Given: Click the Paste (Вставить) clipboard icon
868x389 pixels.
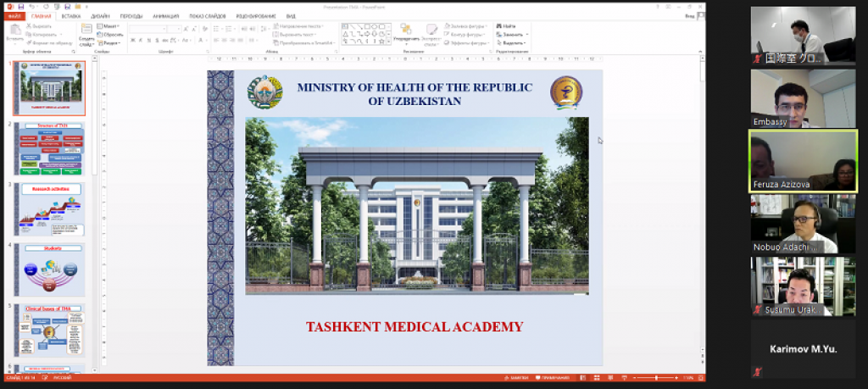Looking at the screenshot, I should pos(15,34).
